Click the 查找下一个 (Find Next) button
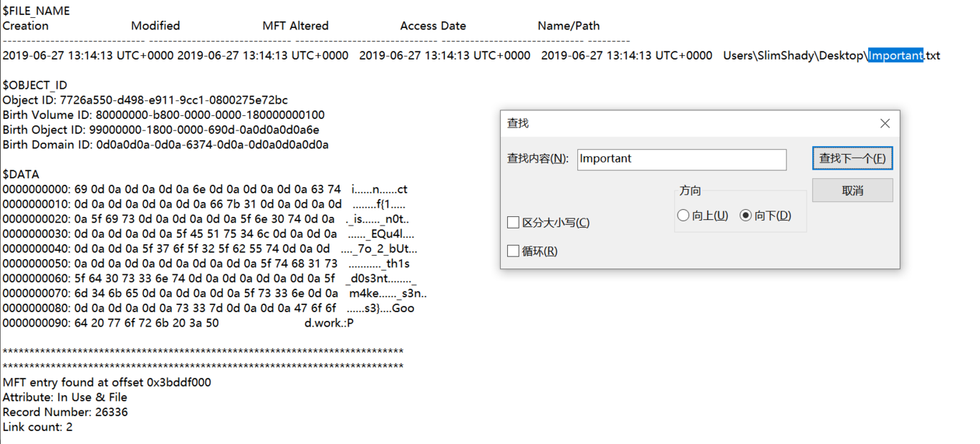The height and width of the screenshot is (444, 980). coord(852,158)
